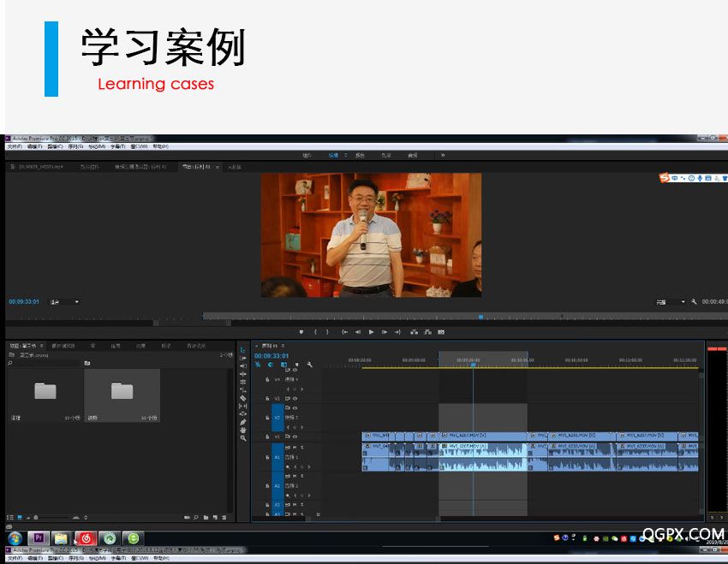Open the playback resolution dropdown
728x564 pixels.
click(x=671, y=302)
